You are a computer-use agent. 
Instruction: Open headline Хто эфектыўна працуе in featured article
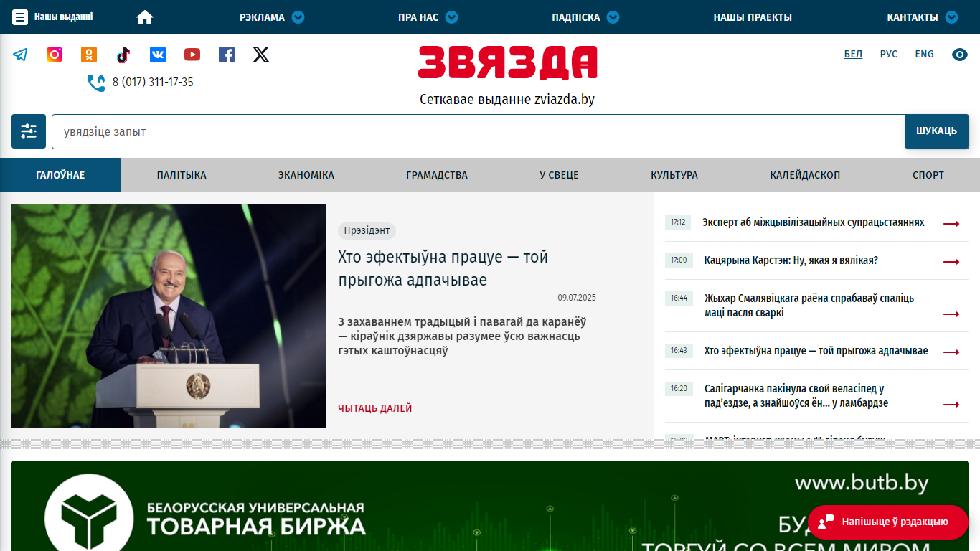tap(443, 268)
